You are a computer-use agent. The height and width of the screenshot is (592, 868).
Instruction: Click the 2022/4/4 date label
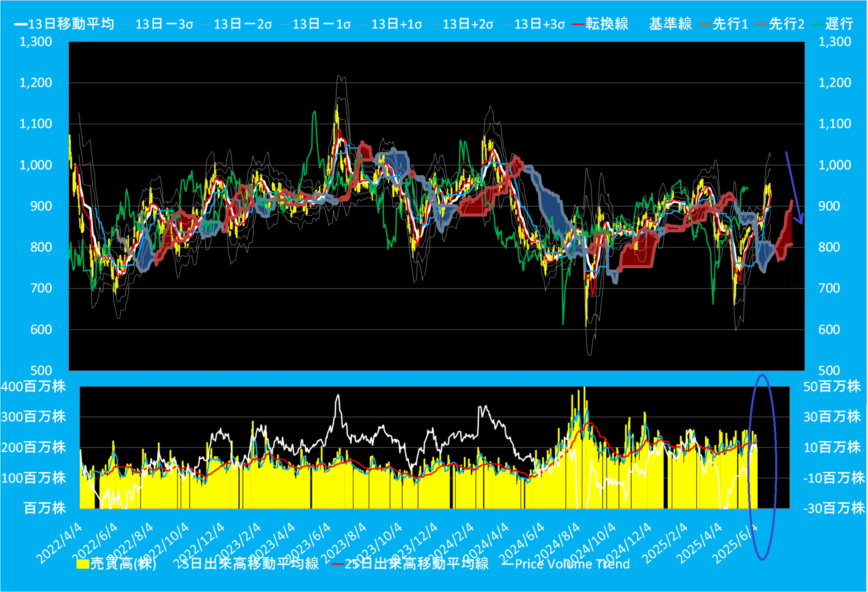[59, 543]
